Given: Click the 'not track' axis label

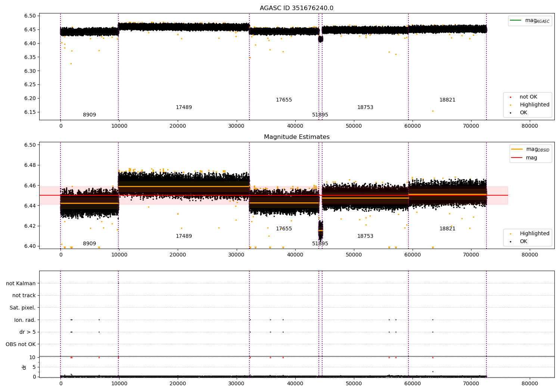Looking at the screenshot, I should pos(24,296).
